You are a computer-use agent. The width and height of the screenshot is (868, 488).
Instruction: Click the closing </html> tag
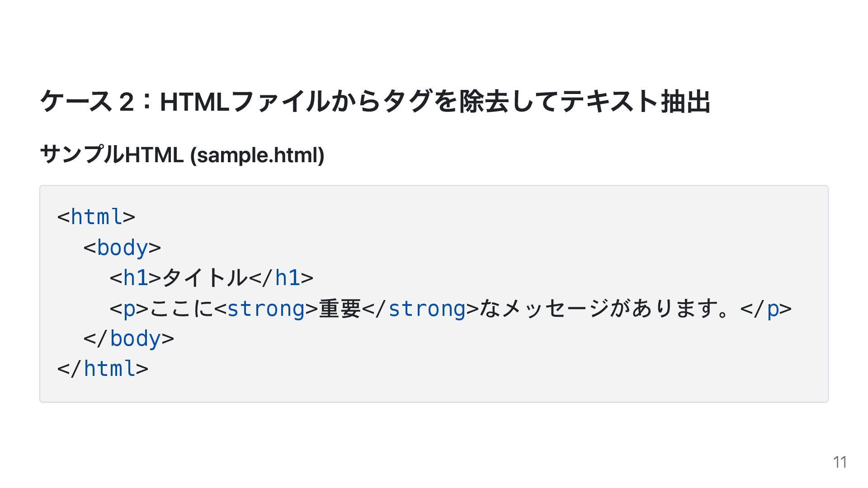(x=103, y=369)
